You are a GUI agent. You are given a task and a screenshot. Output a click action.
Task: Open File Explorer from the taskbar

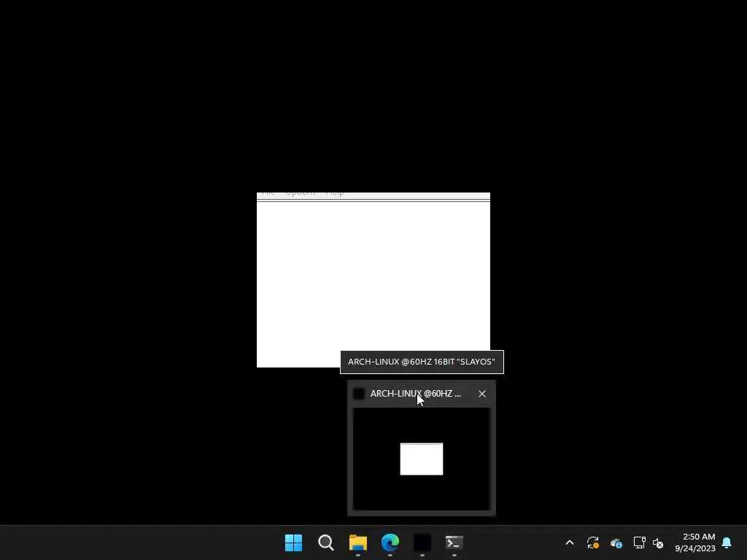point(357,542)
